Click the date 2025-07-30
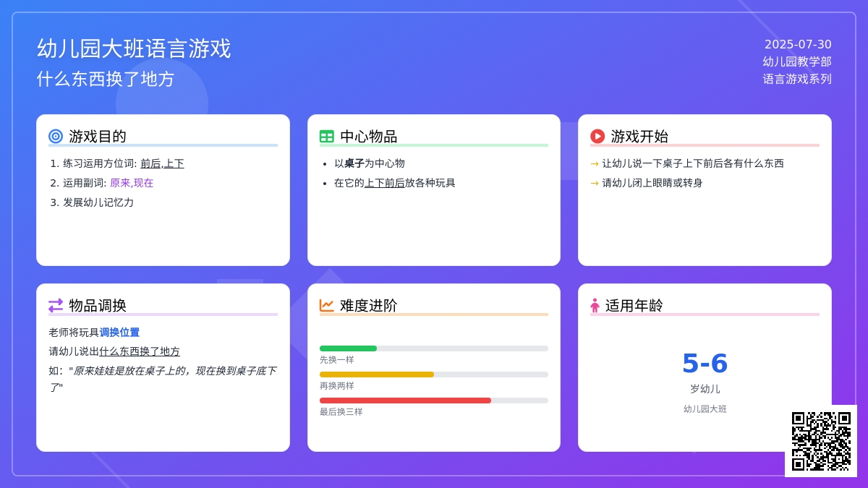The width and height of the screenshot is (868, 488). point(798,44)
